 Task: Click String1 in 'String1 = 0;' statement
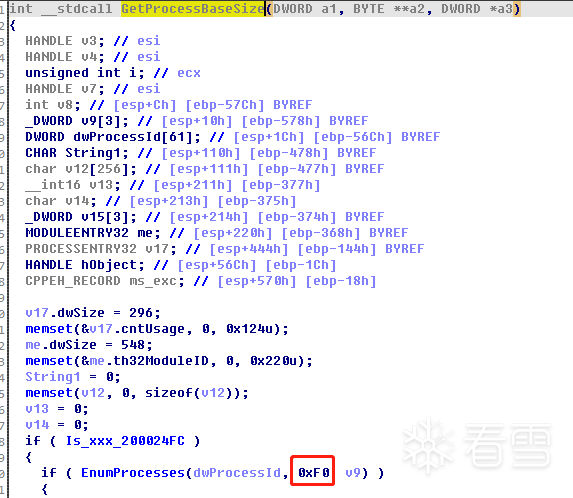point(53,377)
